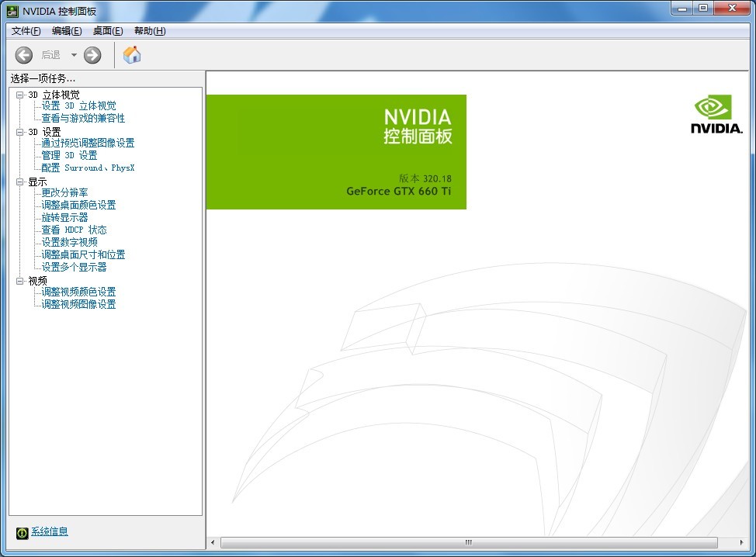The image size is (756, 557).
Task: Select 调整视频颜色设置 task
Action: tap(78, 292)
